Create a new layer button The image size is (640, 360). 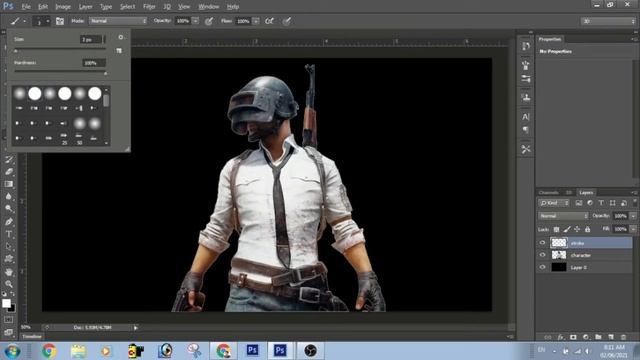611,337
